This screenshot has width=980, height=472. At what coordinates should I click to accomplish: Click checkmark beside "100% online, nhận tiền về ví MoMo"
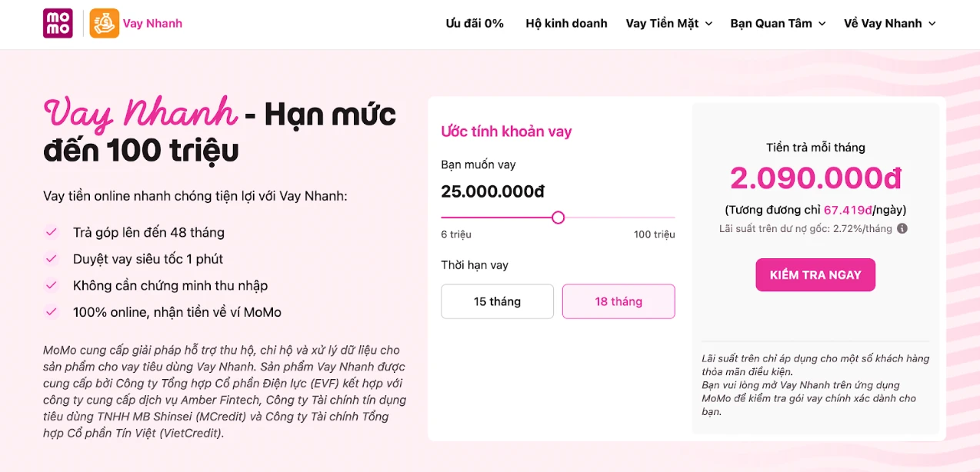point(52,311)
